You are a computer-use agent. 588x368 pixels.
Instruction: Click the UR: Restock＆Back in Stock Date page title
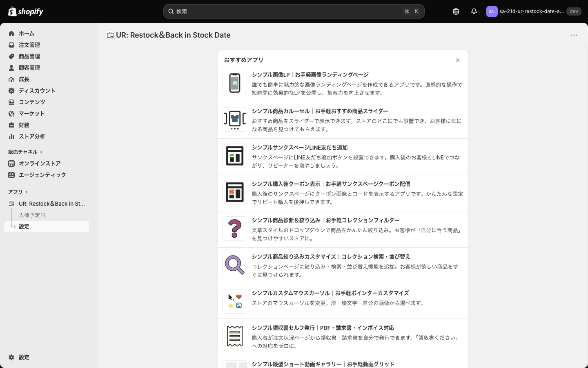tap(173, 35)
